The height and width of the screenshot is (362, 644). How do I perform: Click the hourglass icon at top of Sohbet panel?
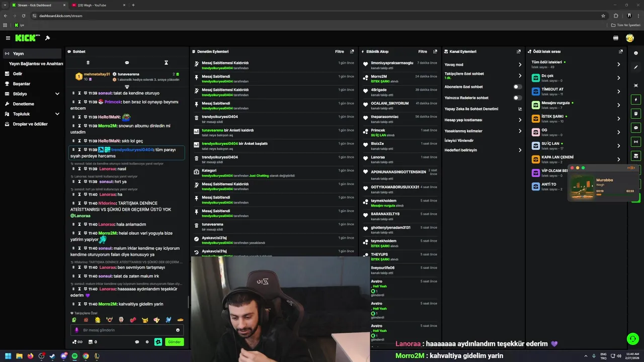[166, 63]
